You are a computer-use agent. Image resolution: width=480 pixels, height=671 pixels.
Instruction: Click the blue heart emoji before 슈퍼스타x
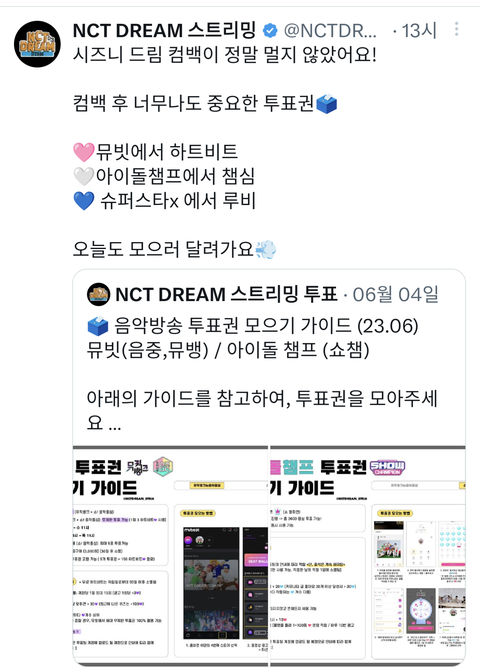83,201
